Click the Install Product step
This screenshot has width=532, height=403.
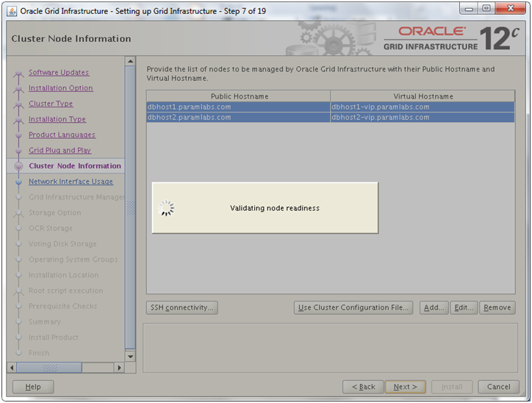[53, 338]
